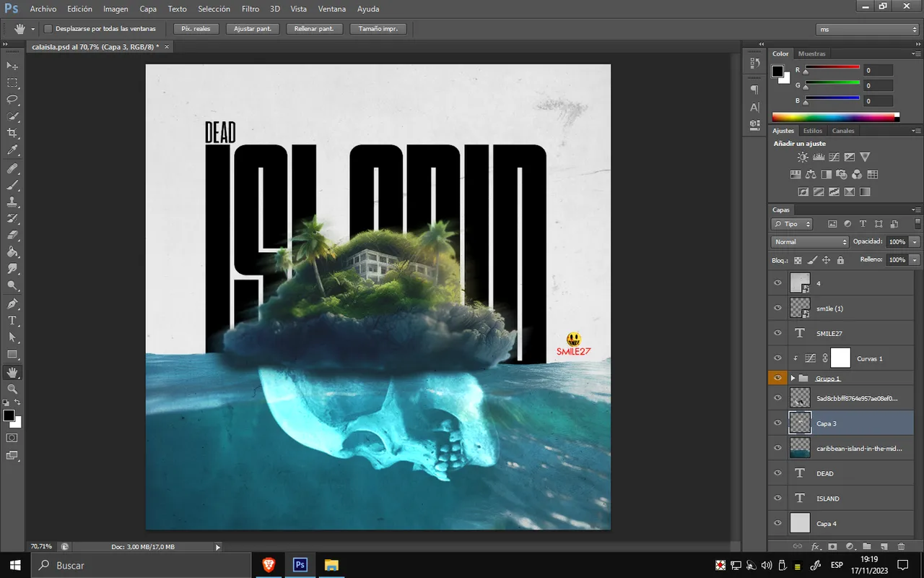Open the workspace dropdown labeled ms
The width and height of the screenshot is (924, 578).
coord(868,29)
